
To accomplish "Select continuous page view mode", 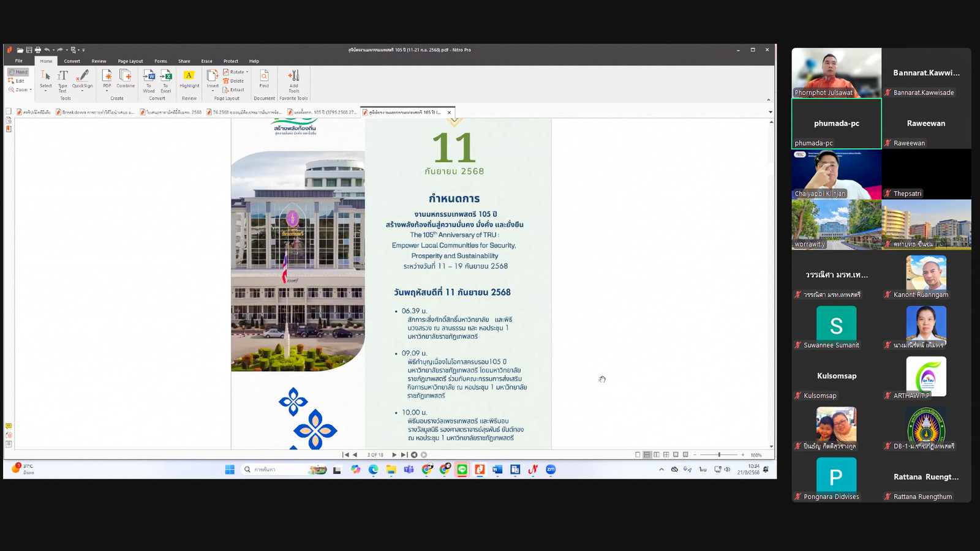I will [647, 455].
